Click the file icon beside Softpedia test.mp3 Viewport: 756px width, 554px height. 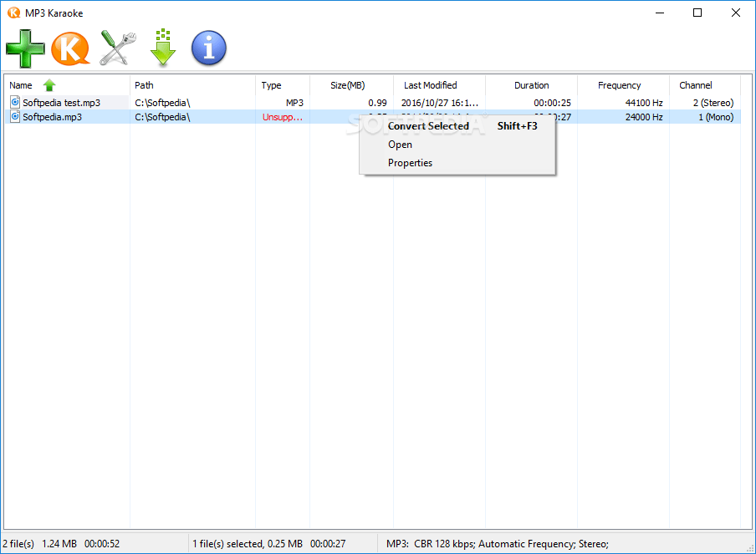tap(14, 102)
